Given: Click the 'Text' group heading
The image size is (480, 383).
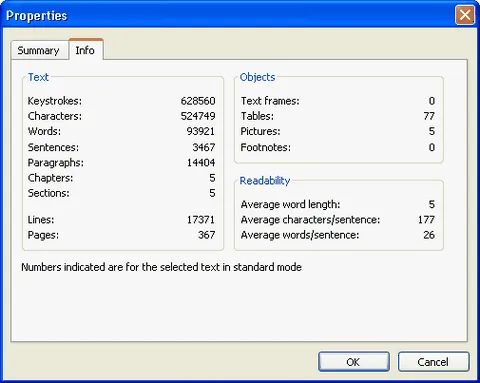Looking at the screenshot, I should point(38,77).
